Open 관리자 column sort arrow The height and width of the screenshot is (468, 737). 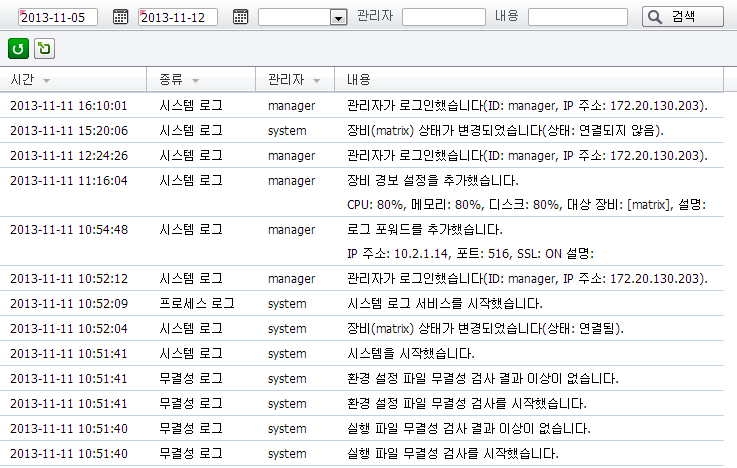317,80
